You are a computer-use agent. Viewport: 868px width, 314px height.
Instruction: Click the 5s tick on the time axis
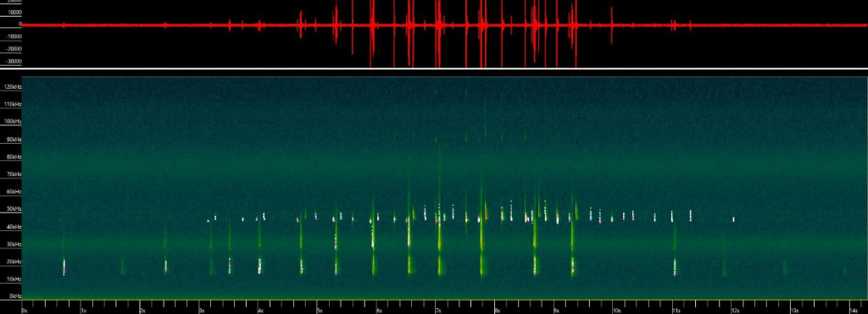(320, 311)
